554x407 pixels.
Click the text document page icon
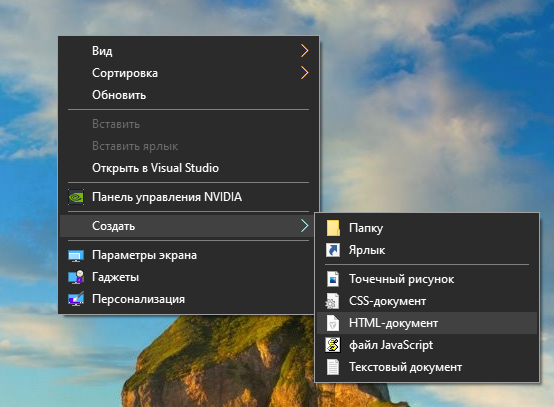tap(333, 367)
